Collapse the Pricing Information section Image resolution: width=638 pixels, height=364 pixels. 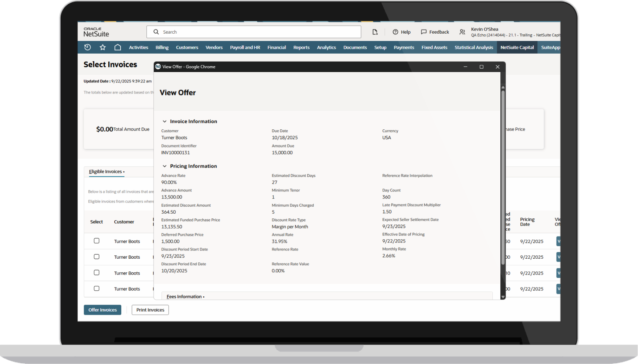pyautogui.click(x=165, y=166)
